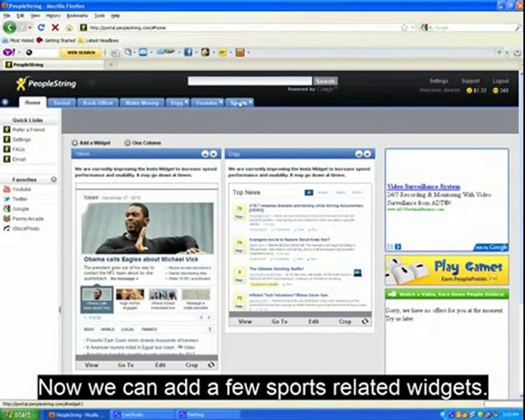Open the back-history dropdown arrow beside Back
Viewport: 525px width, 420px height.
tap(30, 27)
